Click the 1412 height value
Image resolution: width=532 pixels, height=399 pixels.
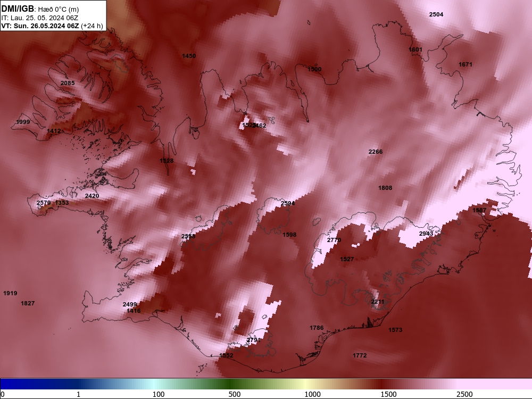click(x=54, y=131)
